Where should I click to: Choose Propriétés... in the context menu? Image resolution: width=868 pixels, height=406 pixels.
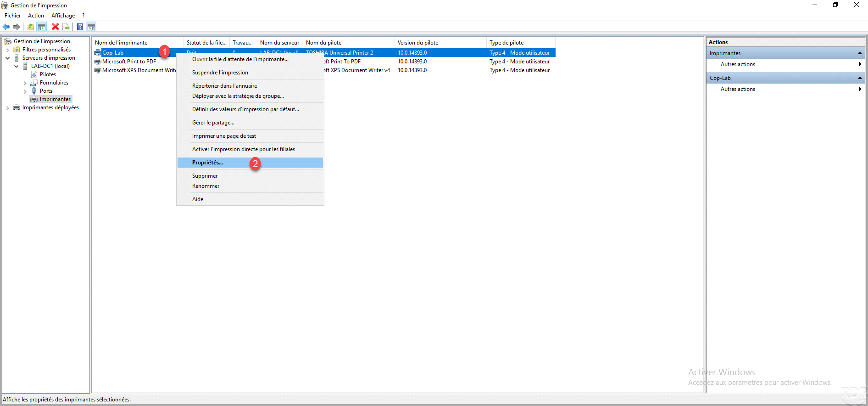pyautogui.click(x=250, y=163)
